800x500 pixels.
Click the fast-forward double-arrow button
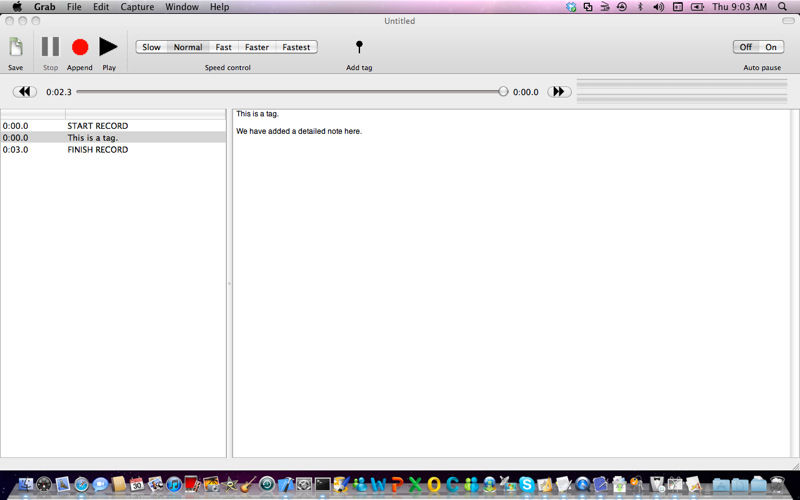[x=559, y=92]
